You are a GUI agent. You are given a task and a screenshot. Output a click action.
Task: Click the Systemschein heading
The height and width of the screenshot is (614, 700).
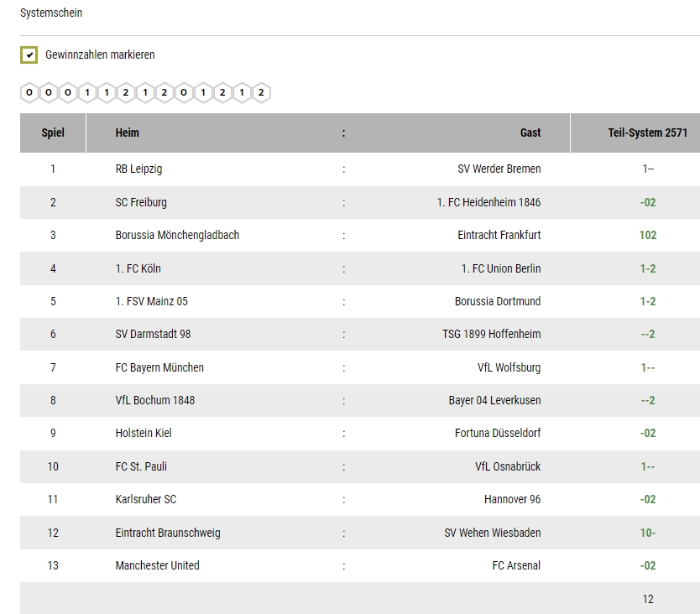[x=51, y=13]
